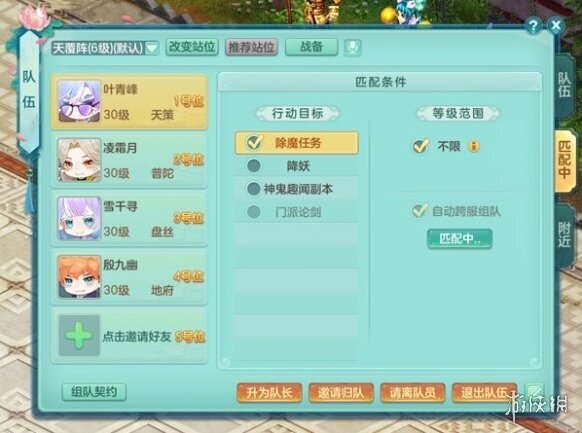This screenshot has height=433, width=582.
Task: Toggle the 不限 level range checkbox
Action: (421, 146)
